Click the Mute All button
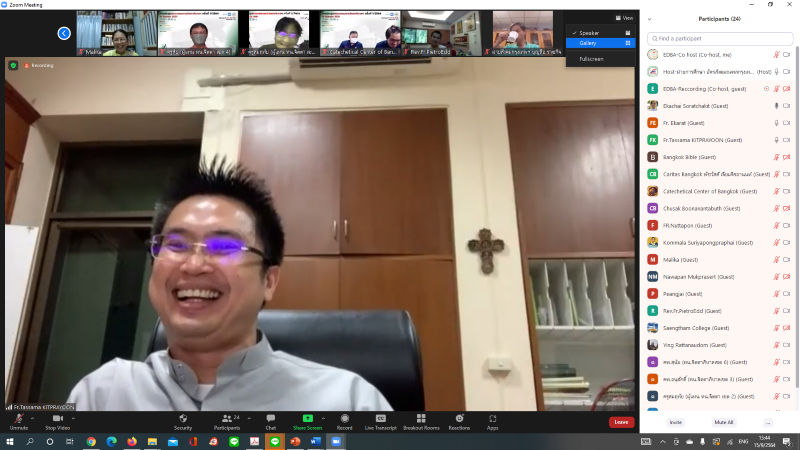The height and width of the screenshot is (450, 800). [x=723, y=422]
